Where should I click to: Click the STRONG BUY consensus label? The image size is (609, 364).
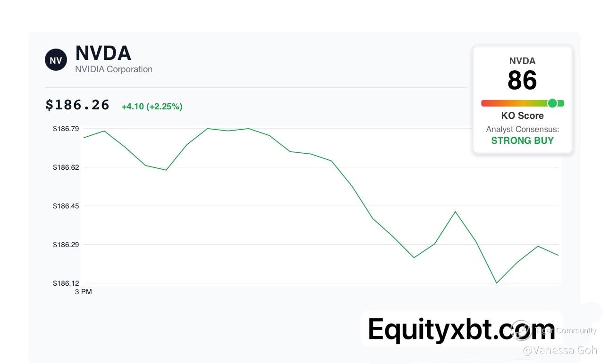pos(522,141)
